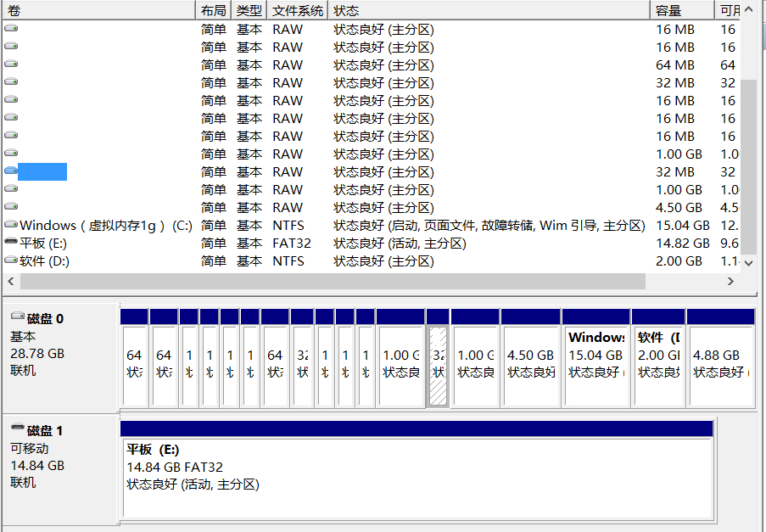This screenshot has width=766, height=532.
Task: Select the Windows 15.04 GB partition on Disk 0
Action: click(x=596, y=357)
